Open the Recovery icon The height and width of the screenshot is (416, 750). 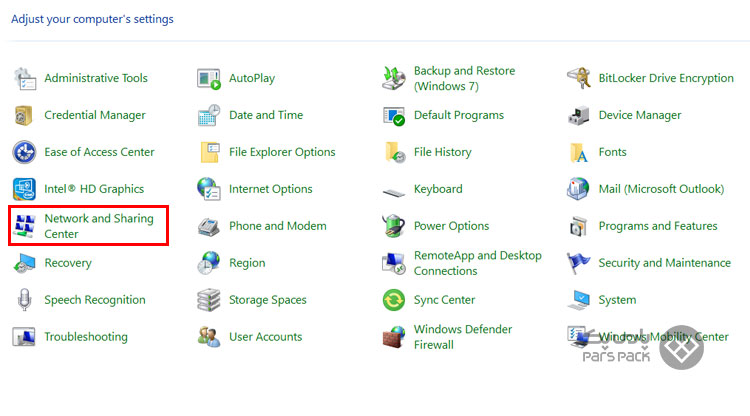coord(24,263)
